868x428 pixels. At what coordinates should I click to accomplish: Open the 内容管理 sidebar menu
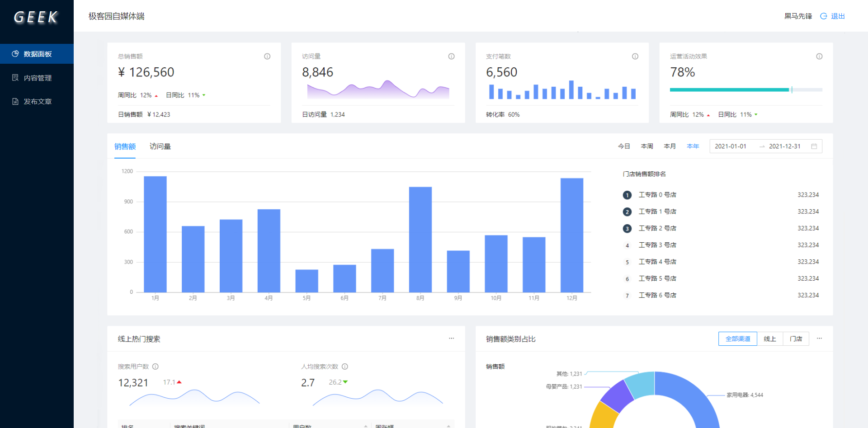pos(37,78)
